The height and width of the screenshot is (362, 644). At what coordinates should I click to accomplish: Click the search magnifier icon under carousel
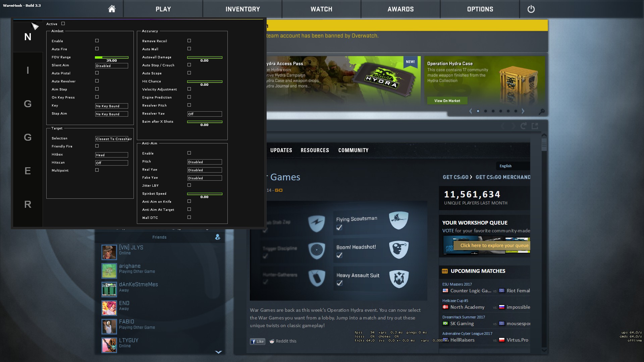tap(541, 111)
